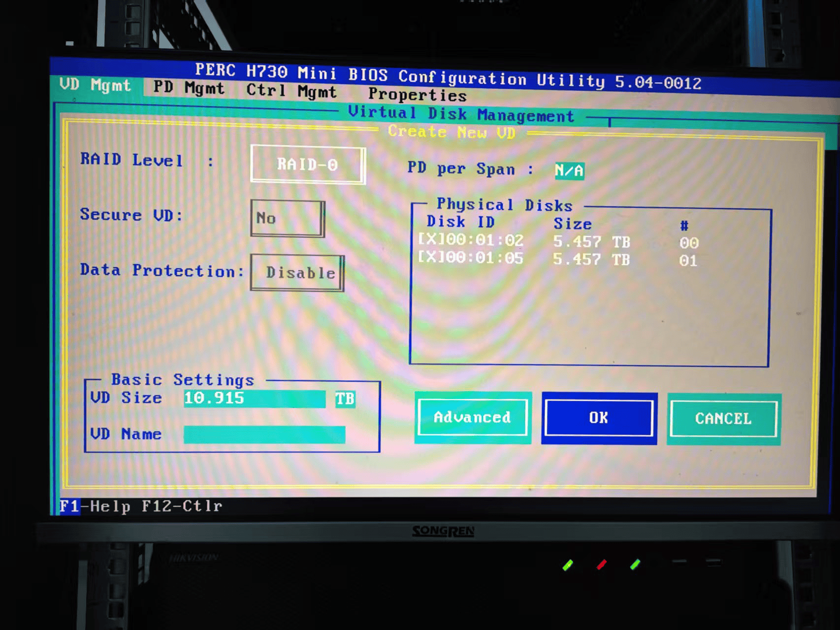This screenshot has height=630, width=840.
Task: Click the # column header in Physical Disks
Action: 684,226
